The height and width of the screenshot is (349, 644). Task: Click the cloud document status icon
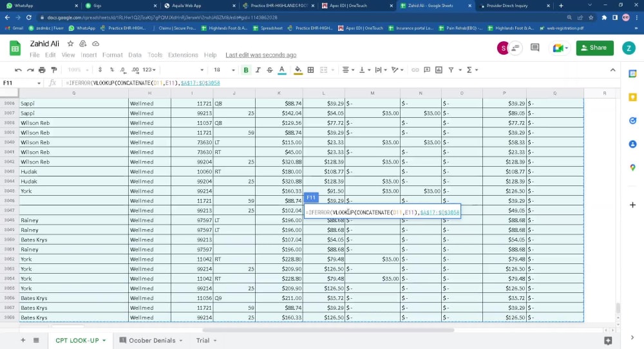tap(95, 44)
